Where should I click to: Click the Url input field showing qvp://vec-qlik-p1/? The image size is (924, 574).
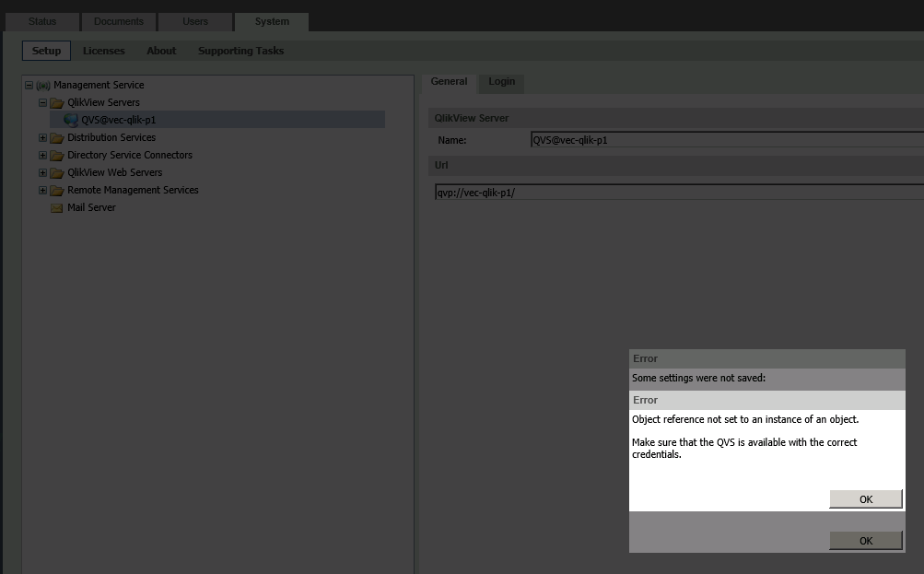[x=680, y=193]
